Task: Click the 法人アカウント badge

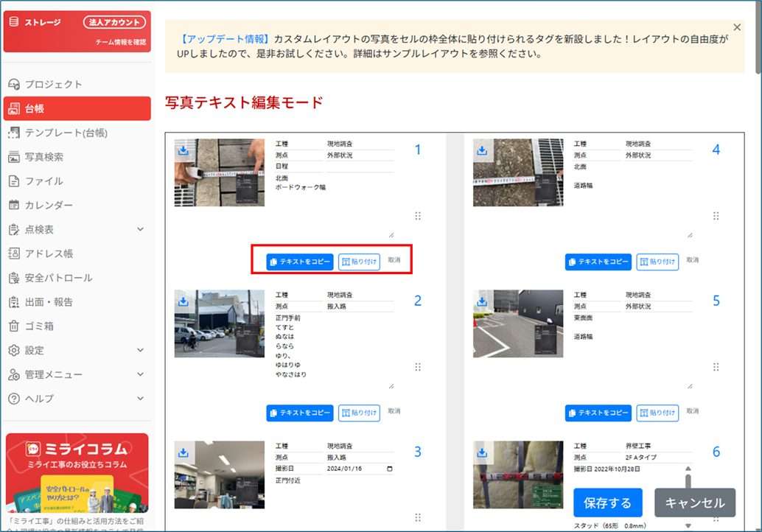Action: (x=114, y=22)
